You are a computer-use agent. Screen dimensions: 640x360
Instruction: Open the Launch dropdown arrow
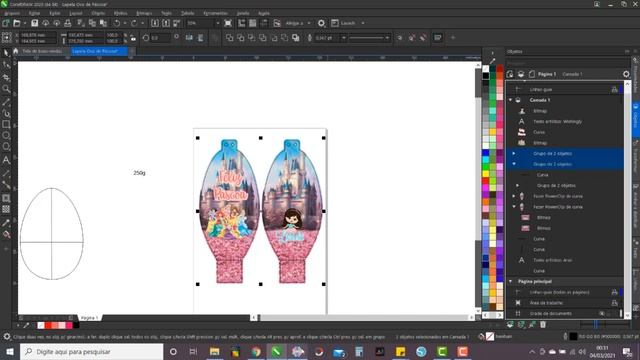click(x=363, y=23)
